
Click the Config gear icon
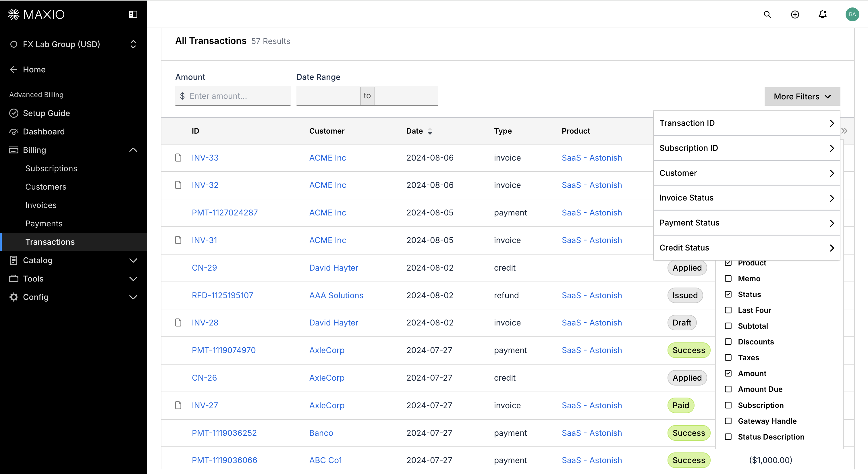pyautogui.click(x=13, y=297)
